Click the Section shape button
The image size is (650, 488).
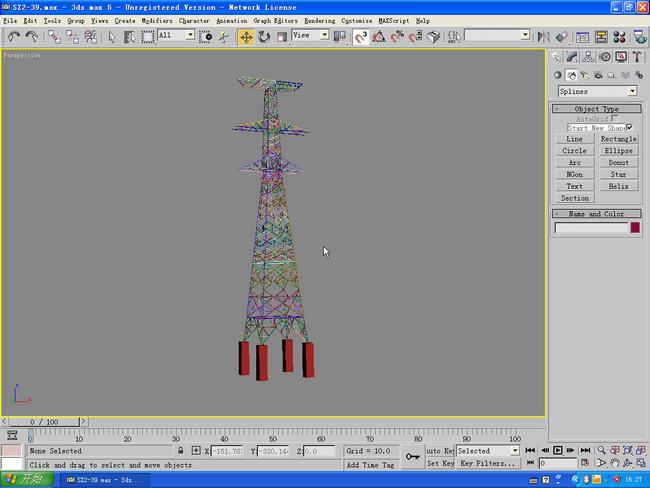point(575,198)
